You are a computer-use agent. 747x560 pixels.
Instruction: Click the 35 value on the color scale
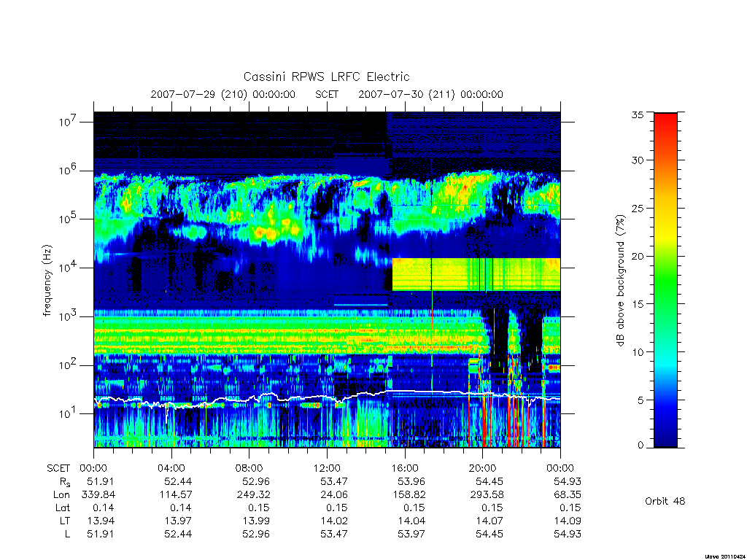coord(637,114)
